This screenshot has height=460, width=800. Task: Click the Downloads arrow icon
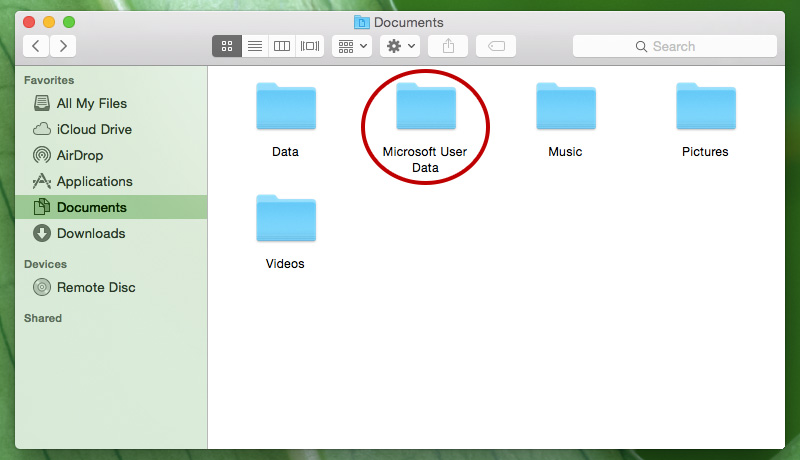[x=42, y=233]
